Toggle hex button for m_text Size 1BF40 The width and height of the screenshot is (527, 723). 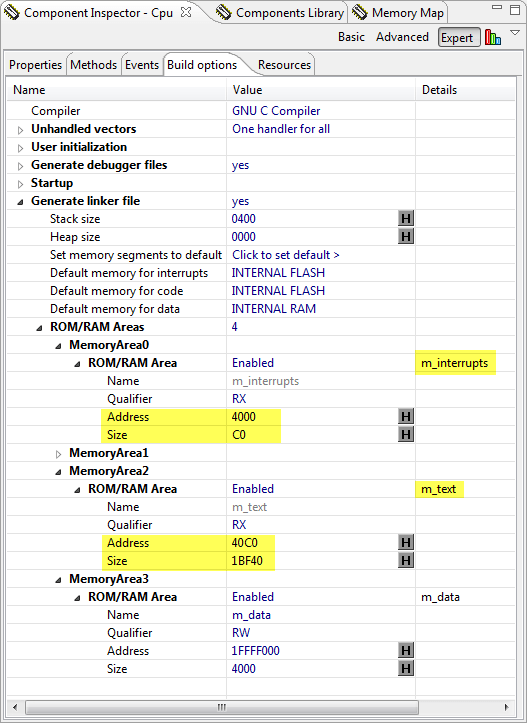(406, 561)
